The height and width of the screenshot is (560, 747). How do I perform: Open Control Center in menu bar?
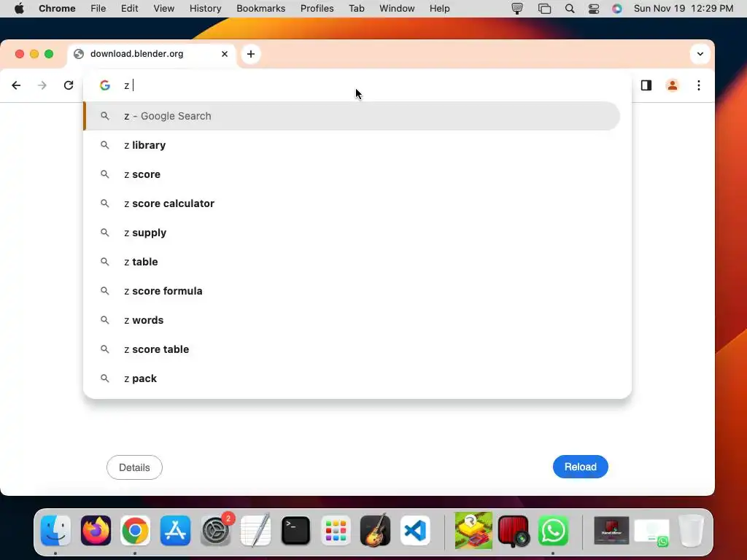click(x=594, y=9)
